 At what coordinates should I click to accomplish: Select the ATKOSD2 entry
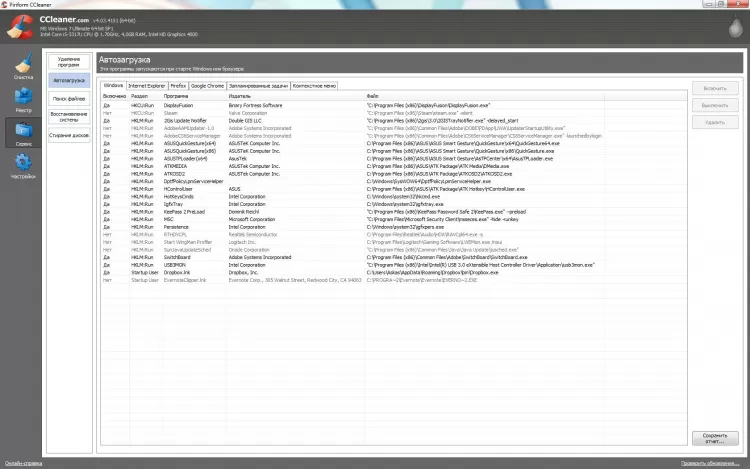click(x=394, y=174)
